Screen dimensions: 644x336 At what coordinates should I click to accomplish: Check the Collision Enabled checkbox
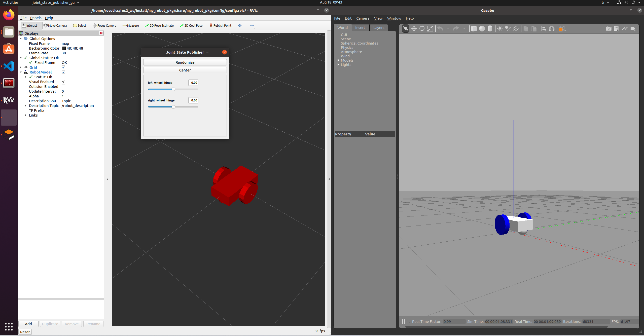coord(63,87)
